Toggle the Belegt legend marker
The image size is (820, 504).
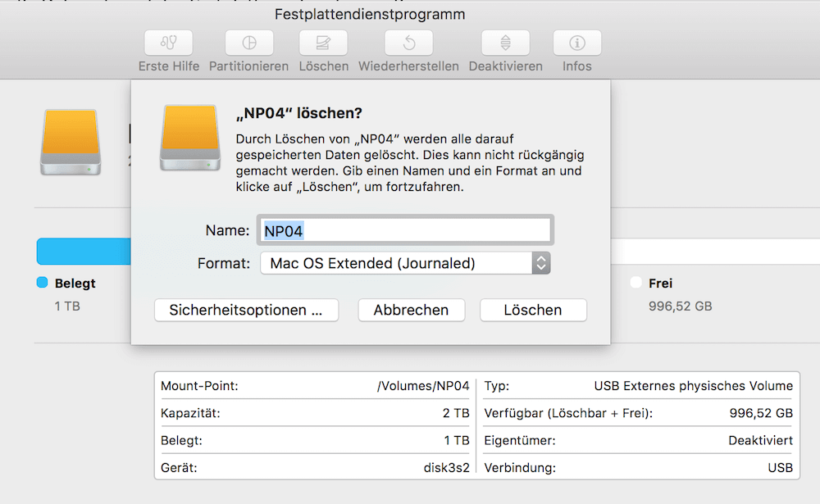43,283
